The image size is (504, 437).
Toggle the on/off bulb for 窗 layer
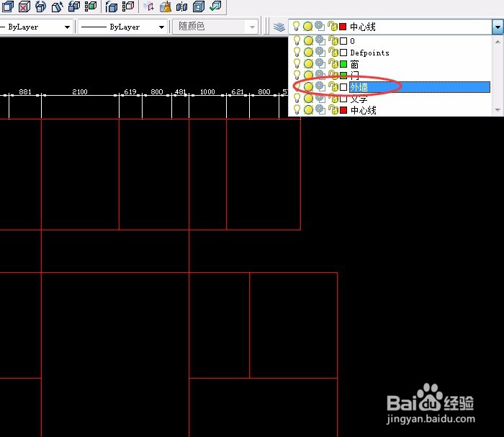pos(297,63)
